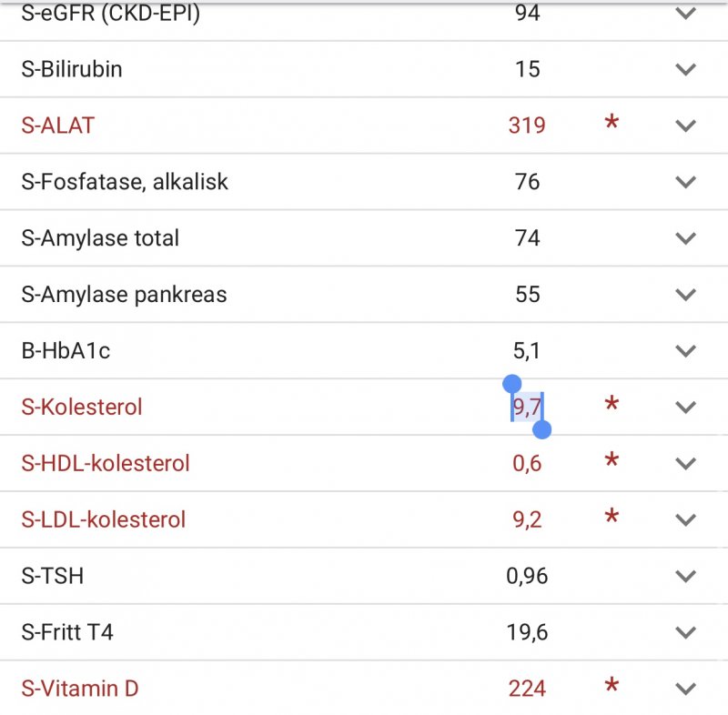Expand the S-Amylase total chevron
This screenshot has width=728, height=715.
point(685,238)
